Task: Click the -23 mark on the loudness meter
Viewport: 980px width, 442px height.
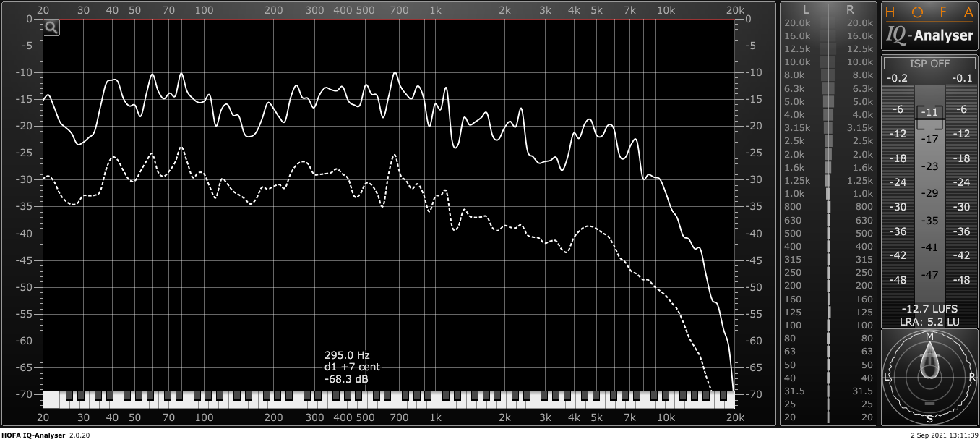Action: pos(930,166)
